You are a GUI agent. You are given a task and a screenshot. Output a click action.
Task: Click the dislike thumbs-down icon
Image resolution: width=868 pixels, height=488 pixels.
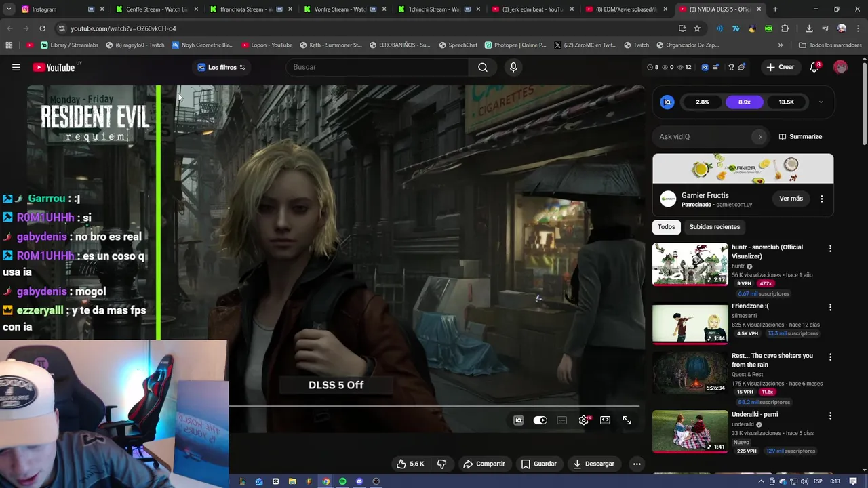click(441, 464)
